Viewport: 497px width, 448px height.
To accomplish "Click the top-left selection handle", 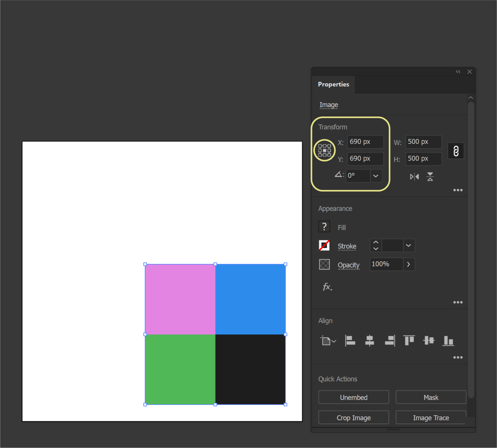I will point(145,264).
